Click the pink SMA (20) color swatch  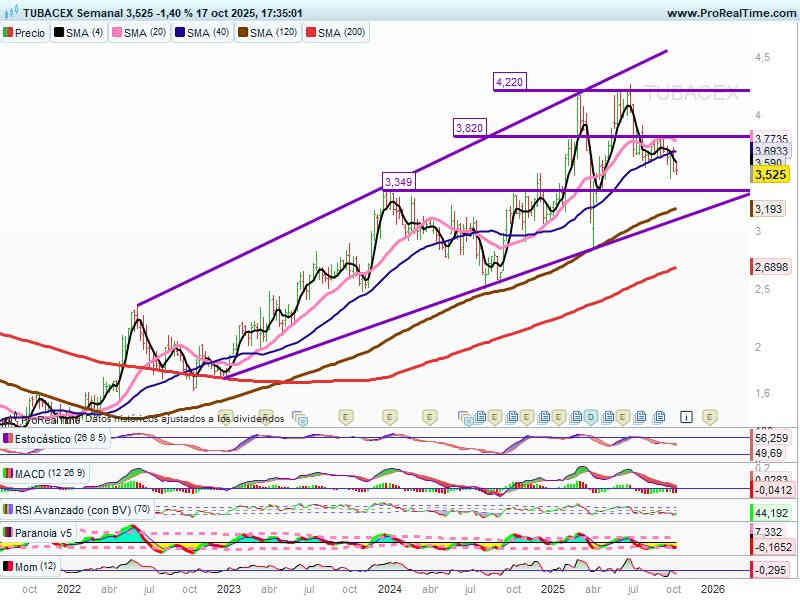coord(116,33)
